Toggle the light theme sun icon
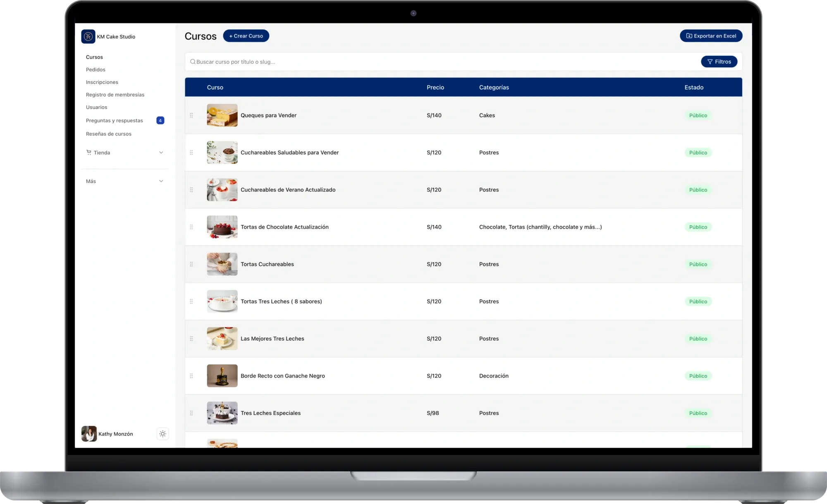The image size is (827, 504). click(163, 434)
